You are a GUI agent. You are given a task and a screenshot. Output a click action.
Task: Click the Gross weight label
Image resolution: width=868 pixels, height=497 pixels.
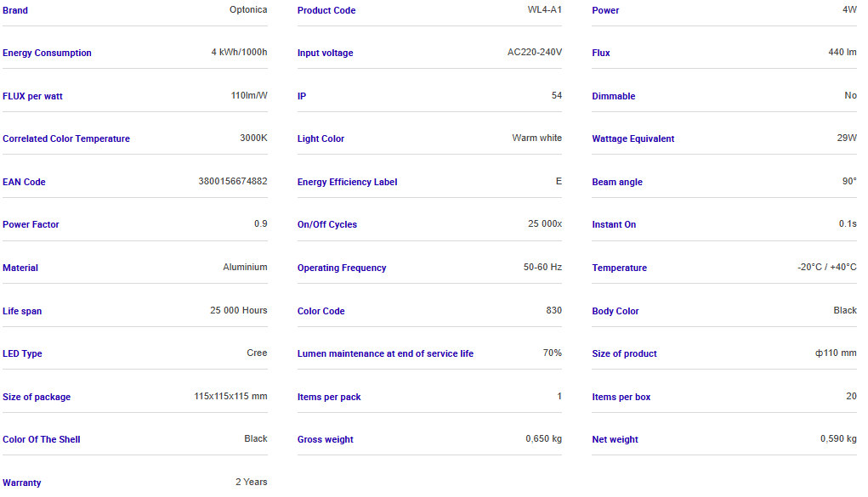[x=325, y=439]
